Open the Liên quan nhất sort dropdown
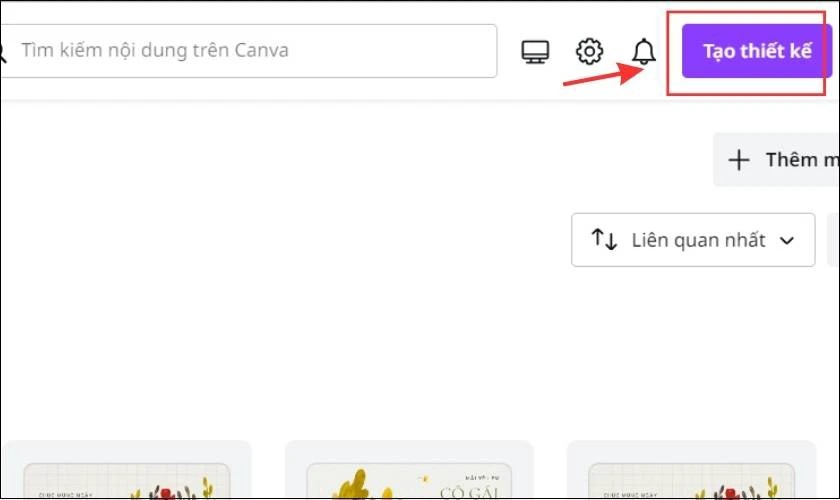The height and width of the screenshot is (500, 840). [x=693, y=240]
